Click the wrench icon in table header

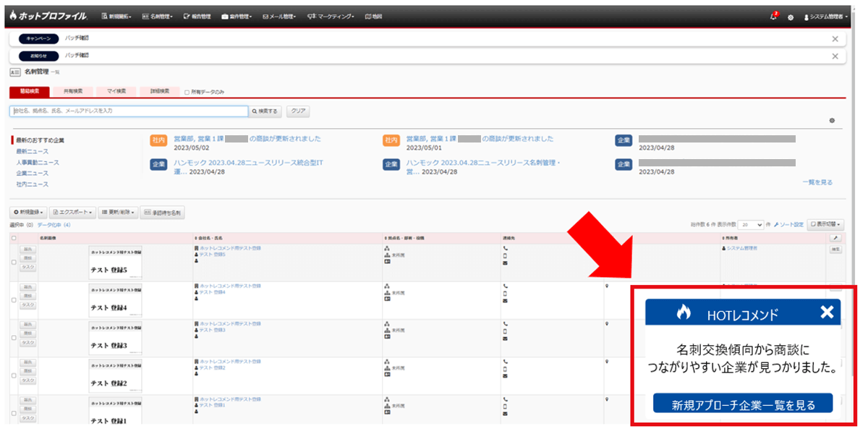pyautogui.click(x=835, y=237)
